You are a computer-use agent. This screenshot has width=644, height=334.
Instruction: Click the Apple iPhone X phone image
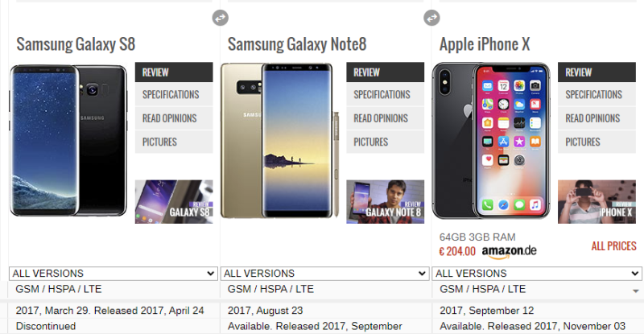point(491,141)
